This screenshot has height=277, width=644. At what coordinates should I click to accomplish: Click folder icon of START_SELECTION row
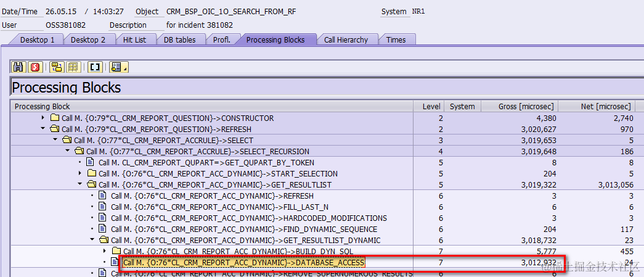(92, 174)
